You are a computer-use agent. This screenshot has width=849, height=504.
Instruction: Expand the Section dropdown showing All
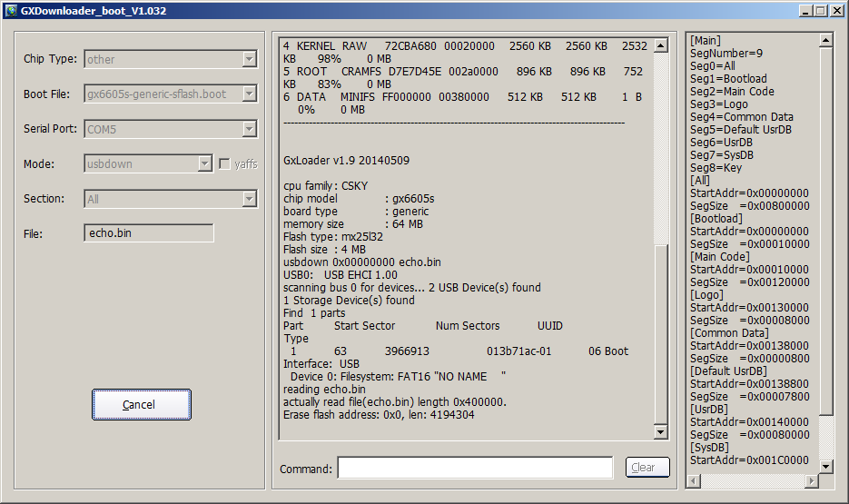point(249,199)
